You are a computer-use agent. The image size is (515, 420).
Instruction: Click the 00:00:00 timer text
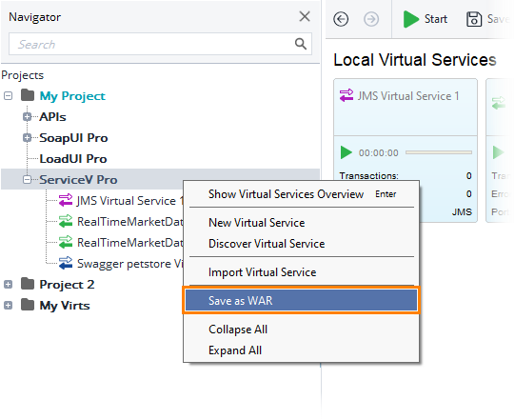(x=378, y=152)
